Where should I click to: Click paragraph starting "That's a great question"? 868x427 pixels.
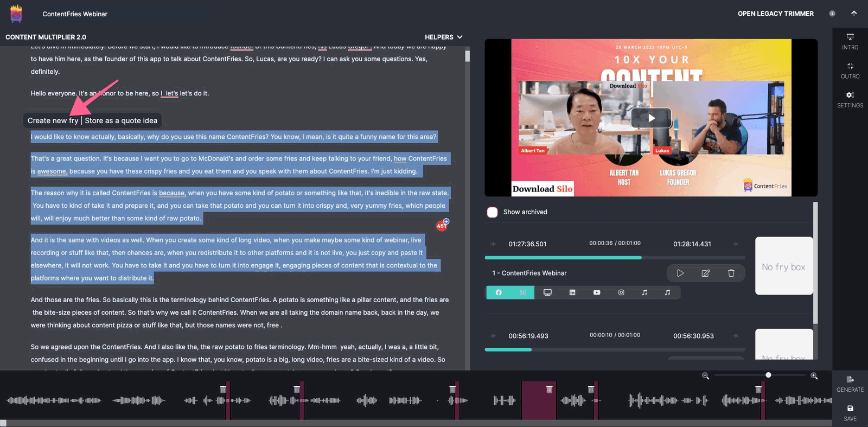[239, 165]
